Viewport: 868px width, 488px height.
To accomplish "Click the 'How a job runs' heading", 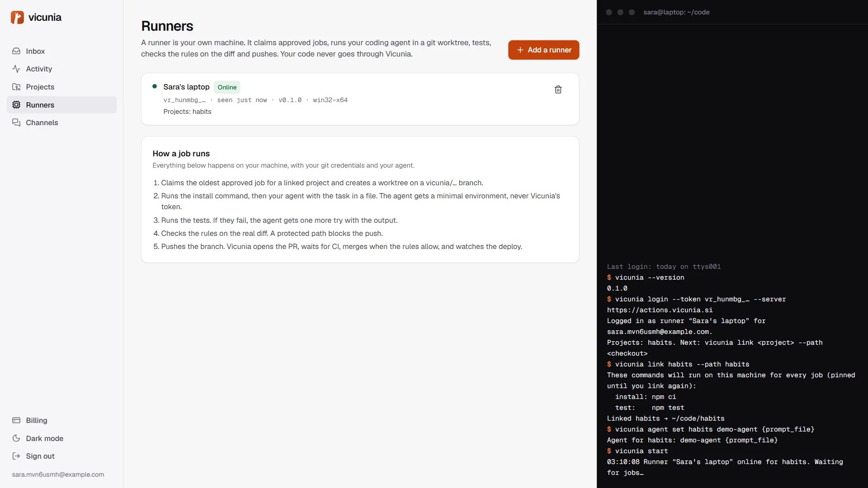I will 181,154.
